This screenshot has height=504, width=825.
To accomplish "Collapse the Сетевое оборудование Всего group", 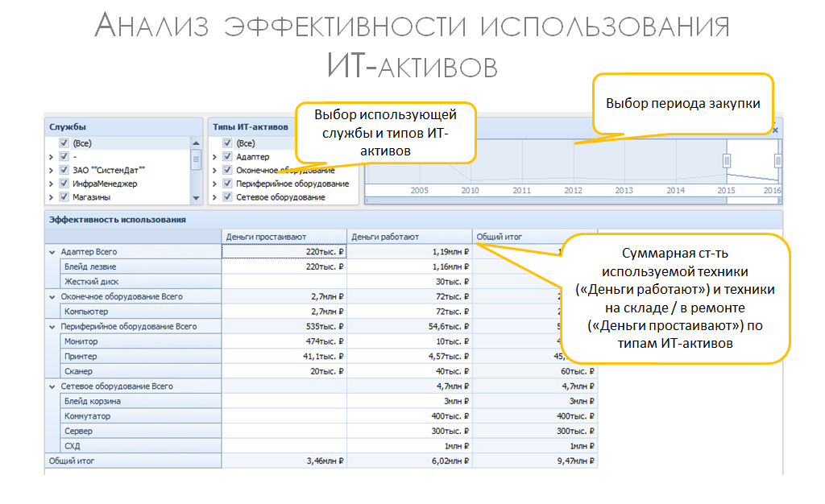I will (x=52, y=386).
